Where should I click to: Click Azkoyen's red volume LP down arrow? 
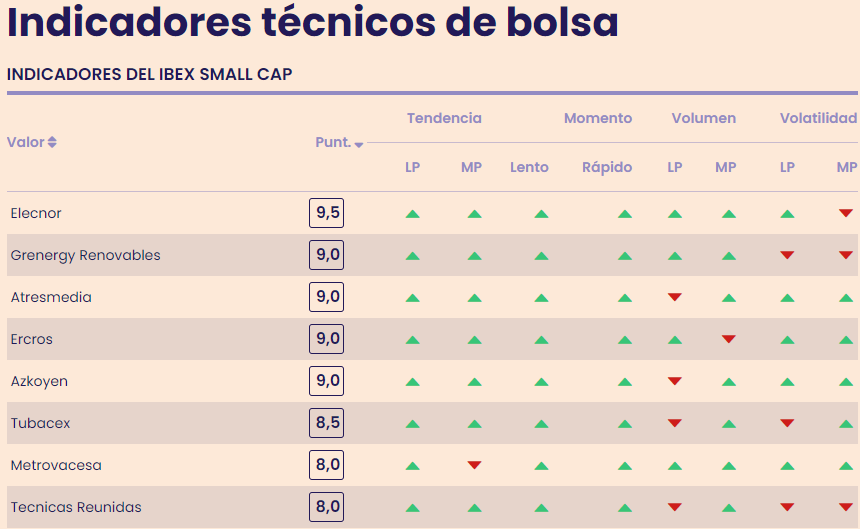[x=675, y=381]
